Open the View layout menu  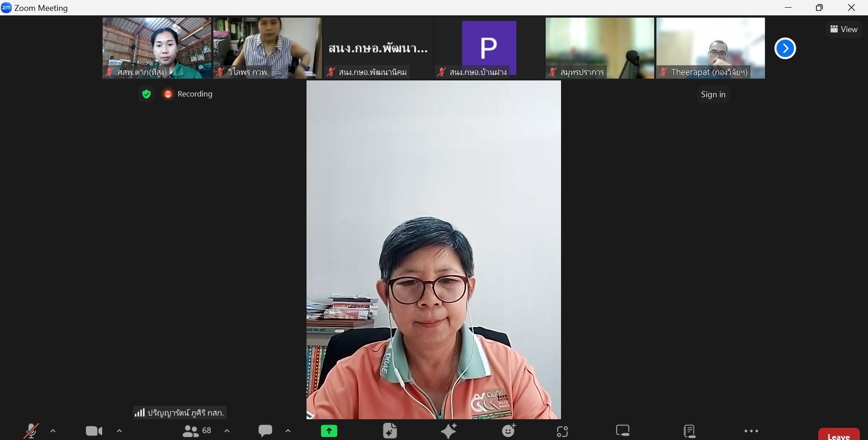click(844, 29)
